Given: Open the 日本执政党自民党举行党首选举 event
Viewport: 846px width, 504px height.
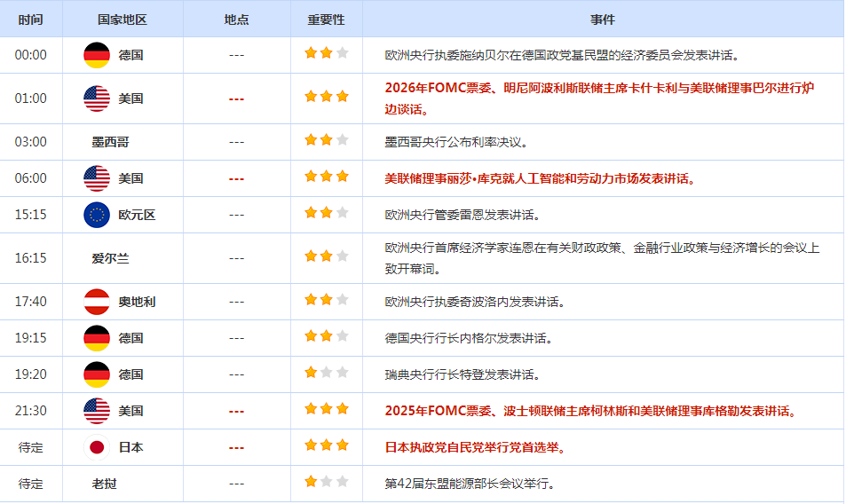Looking at the screenshot, I should (474, 447).
